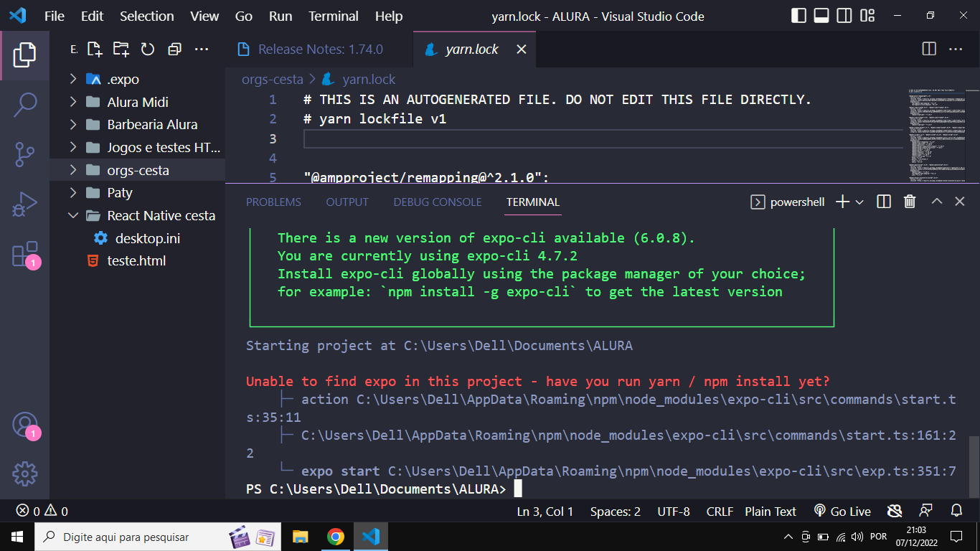Open the Terminal menu

[334, 16]
